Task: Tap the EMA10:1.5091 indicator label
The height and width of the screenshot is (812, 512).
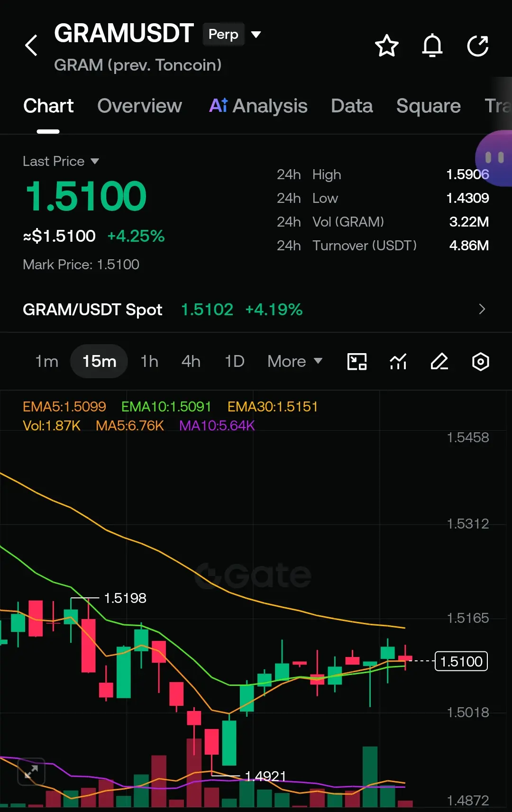Action: pos(166,407)
